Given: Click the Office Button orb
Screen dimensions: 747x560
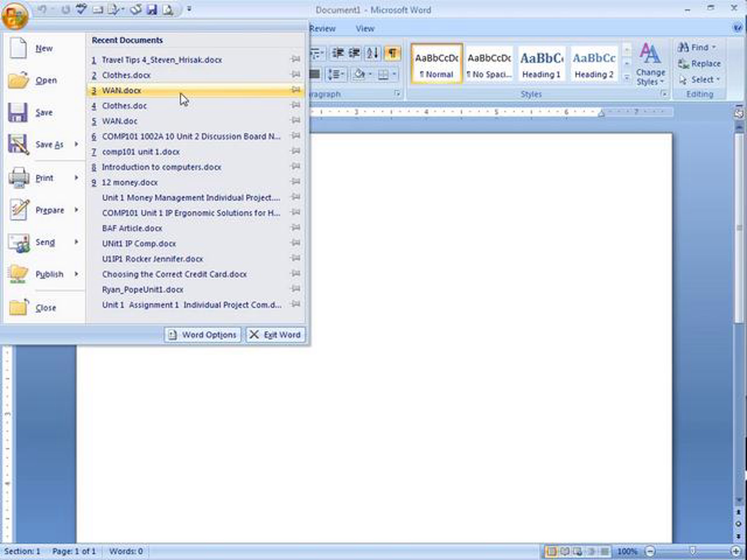Looking at the screenshot, I should tap(15, 16).
